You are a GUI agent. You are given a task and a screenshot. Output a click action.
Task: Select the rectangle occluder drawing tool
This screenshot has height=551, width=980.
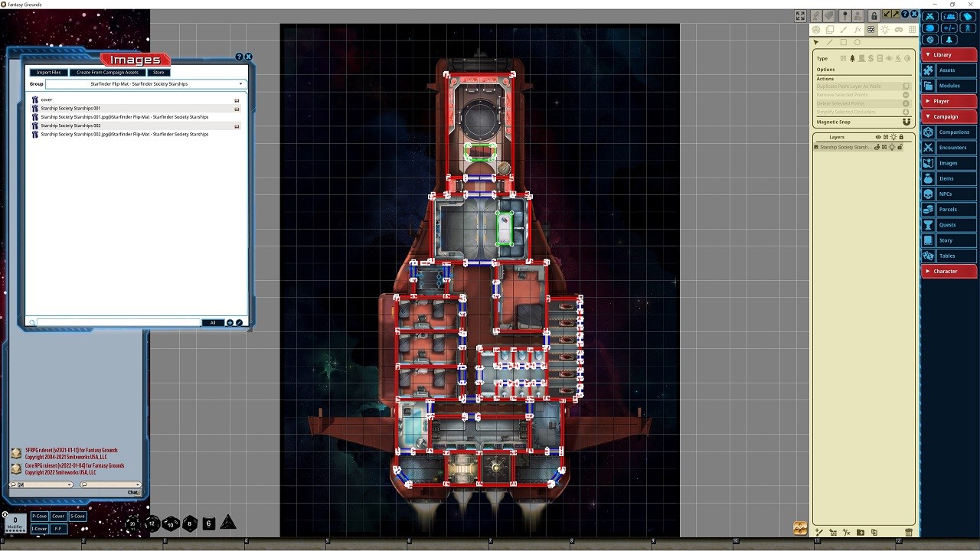(844, 42)
